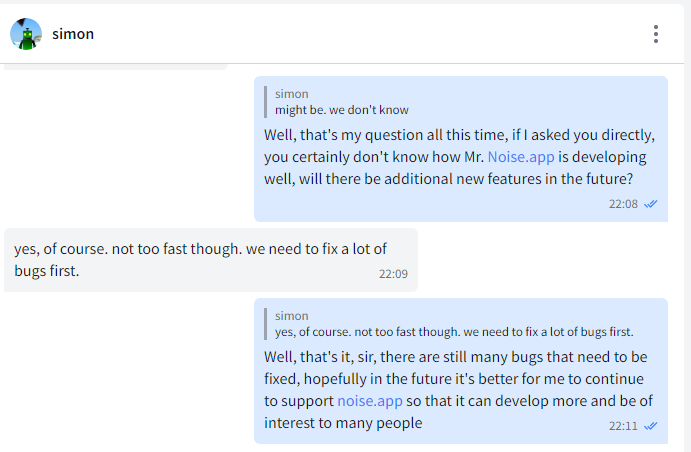
Task: Click the 22:08 message timestamp
Action: pyautogui.click(x=623, y=204)
